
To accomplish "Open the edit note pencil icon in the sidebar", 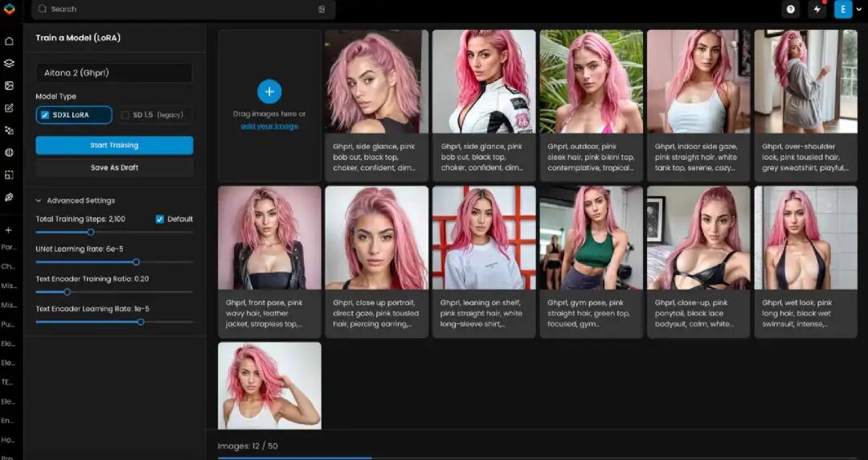I will tap(9, 108).
